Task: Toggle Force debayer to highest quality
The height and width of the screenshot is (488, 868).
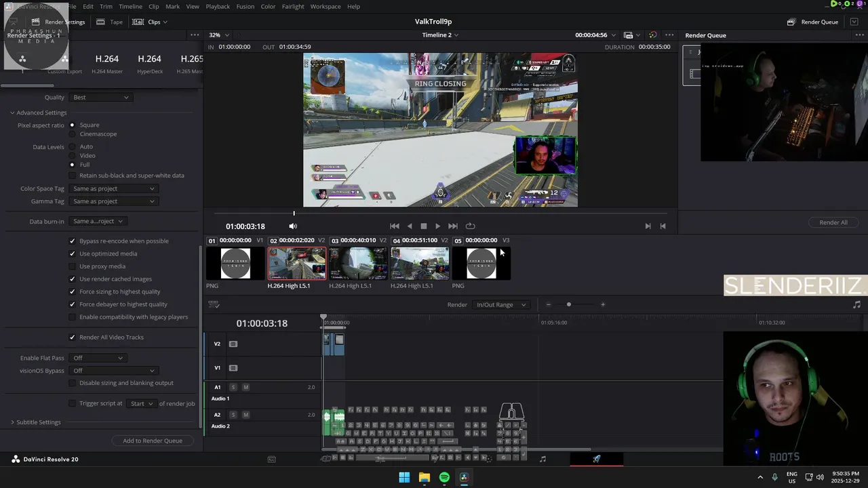Action: coord(73,304)
